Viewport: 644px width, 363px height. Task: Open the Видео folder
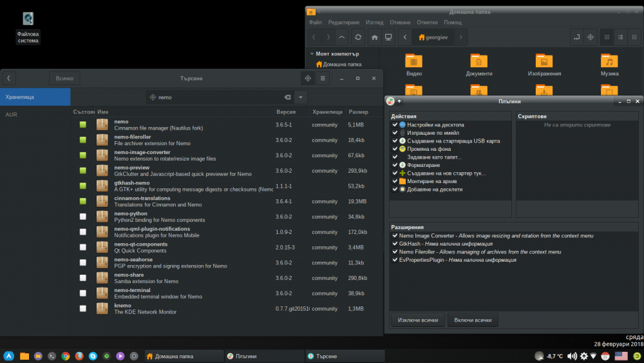click(x=413, y=65)
